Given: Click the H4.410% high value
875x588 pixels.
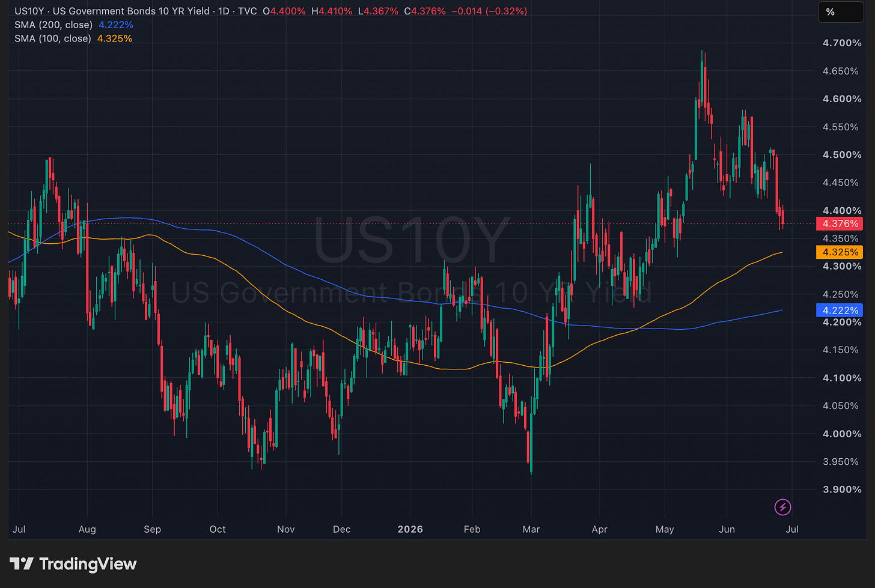Looking at the screenshot, I should pos(332,11).
